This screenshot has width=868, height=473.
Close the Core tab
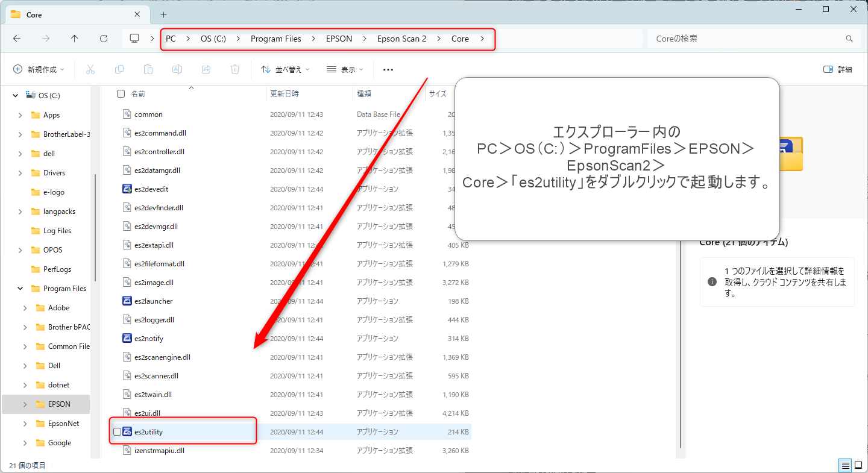point(137,14)
